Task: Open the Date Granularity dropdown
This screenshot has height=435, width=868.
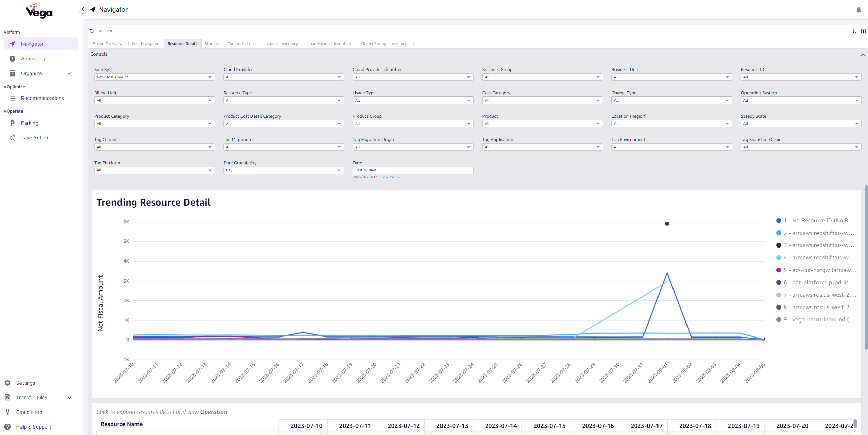Action: (284, 170)
